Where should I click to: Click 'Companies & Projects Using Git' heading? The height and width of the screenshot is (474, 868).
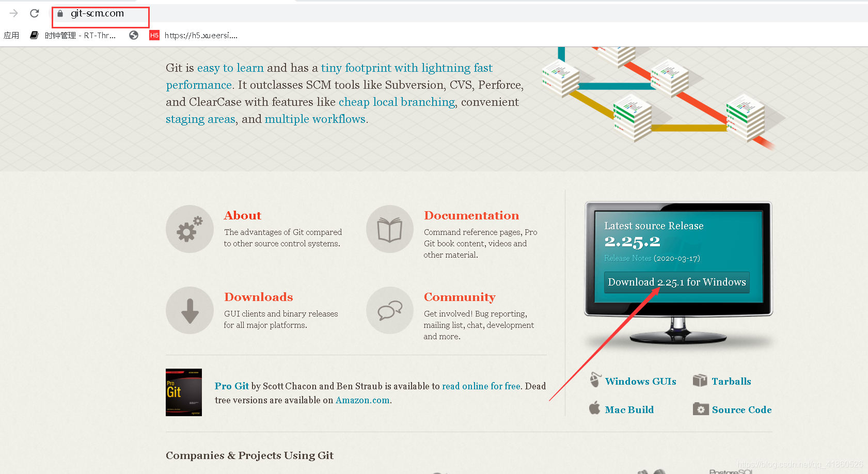tap(249, 455)
